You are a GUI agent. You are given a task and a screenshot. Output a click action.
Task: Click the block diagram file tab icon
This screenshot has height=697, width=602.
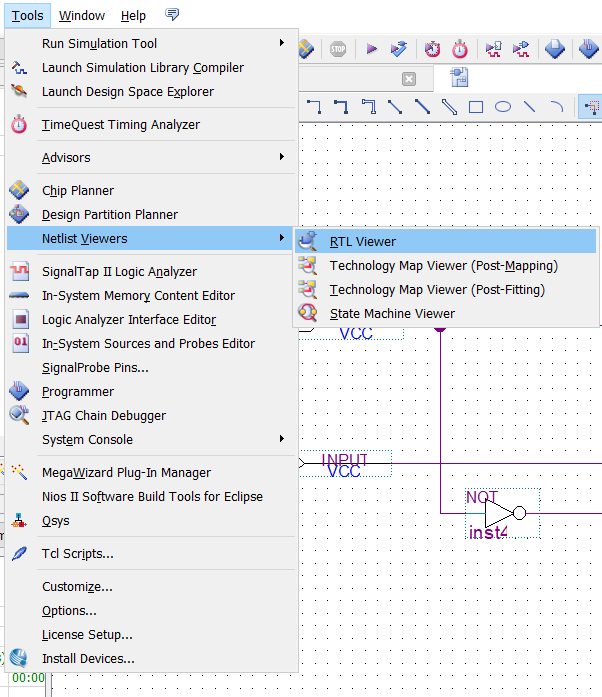459,77
